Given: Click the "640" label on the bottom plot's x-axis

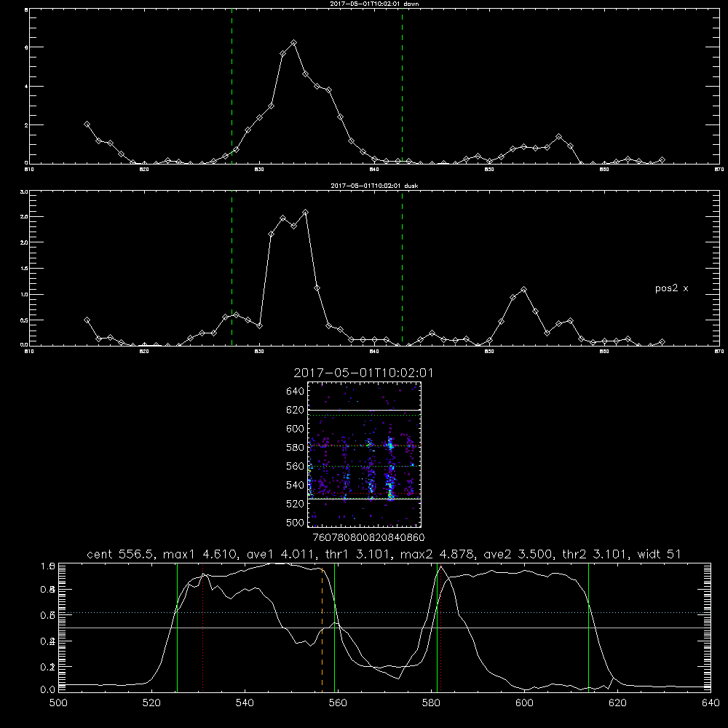Looking at the screenshot, I should 711,703.
